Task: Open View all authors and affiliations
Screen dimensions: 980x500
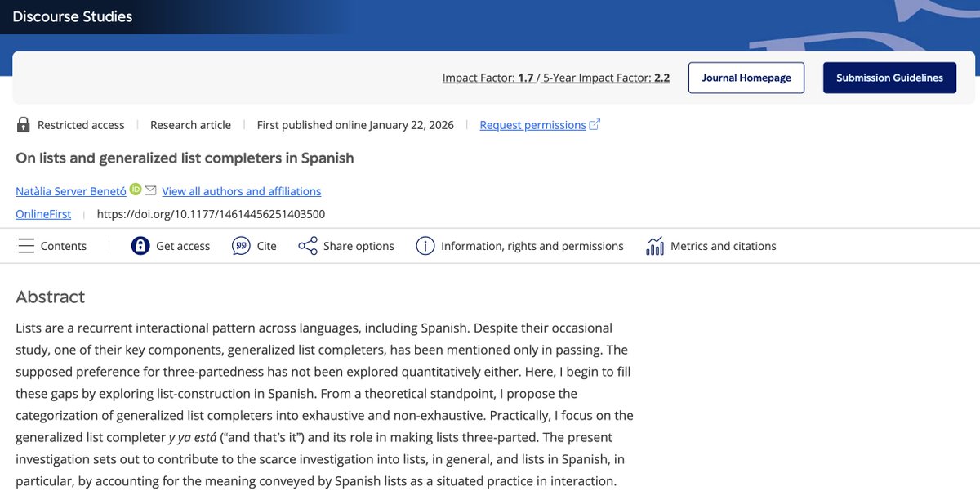Action: 242,191
